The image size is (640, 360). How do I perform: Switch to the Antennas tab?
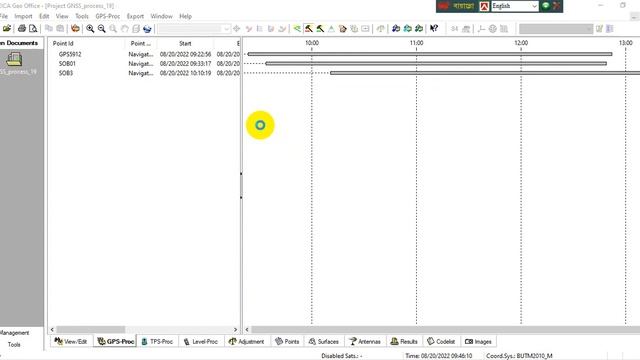pyautogui.click(x=365, y=341)
